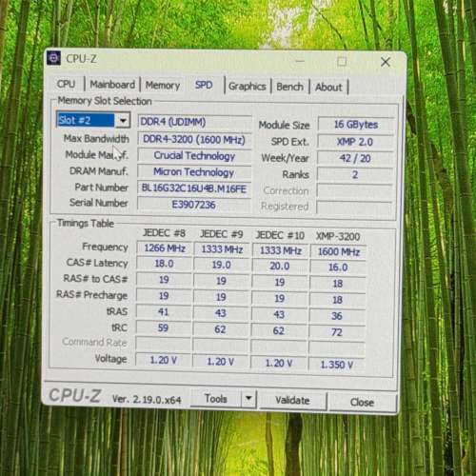476x476 pixels.
Task: Click the JEDEC #8 1.20 V voltage cell
Action: 164,360
